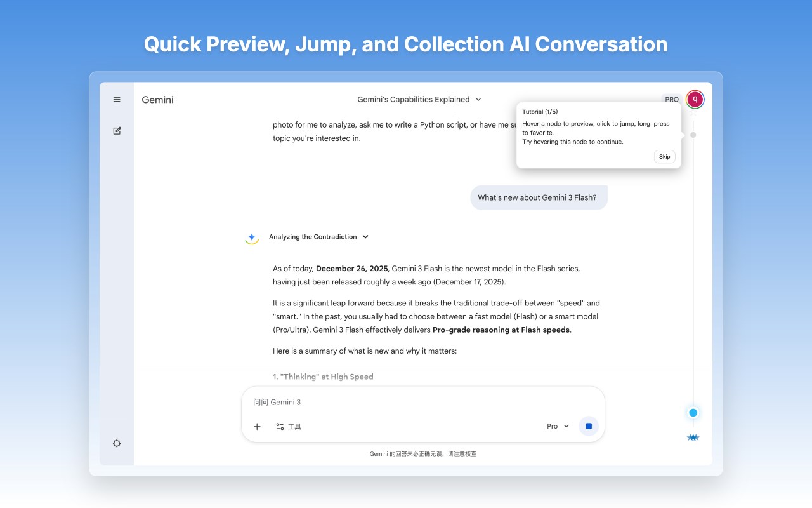The height and width of the screenshot is (508, 812).
Task: Click the PRO badge
Action: click(671, 100)
